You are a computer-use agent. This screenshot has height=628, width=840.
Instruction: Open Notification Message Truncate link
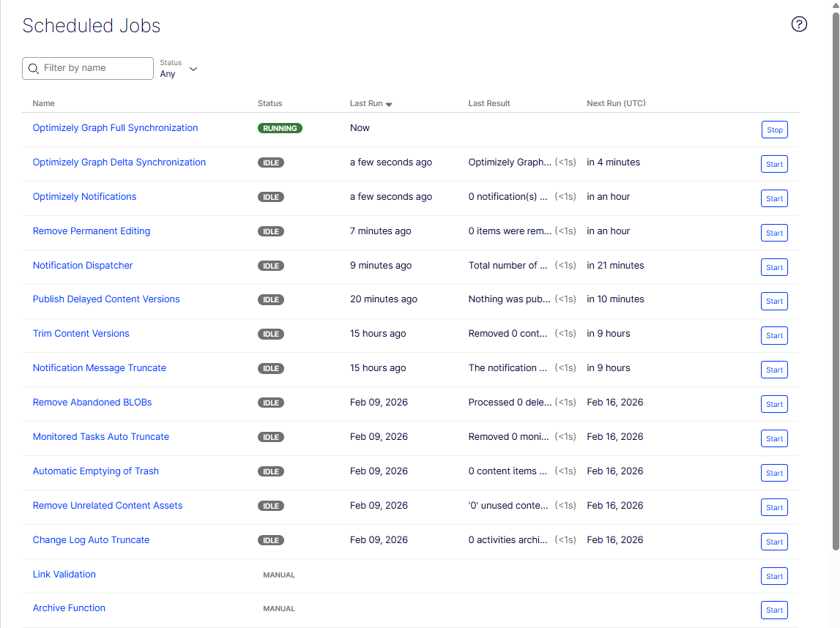point(100,368)
